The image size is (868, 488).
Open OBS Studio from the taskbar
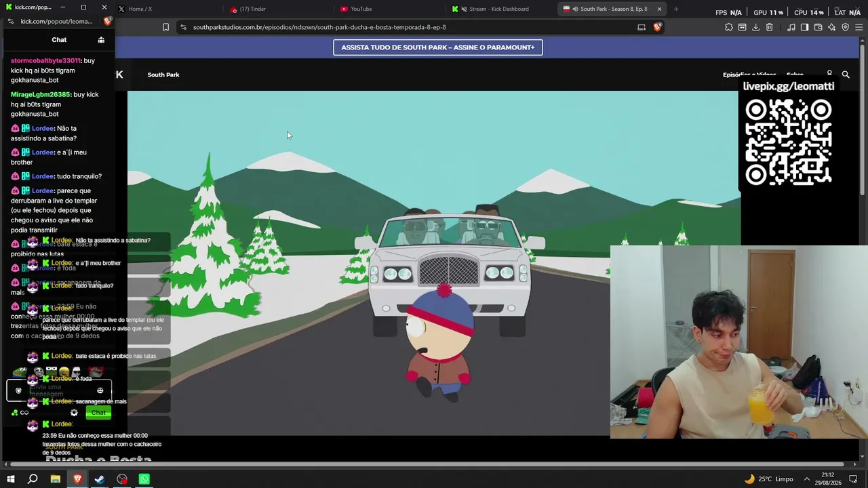click(x=122, y=479)
